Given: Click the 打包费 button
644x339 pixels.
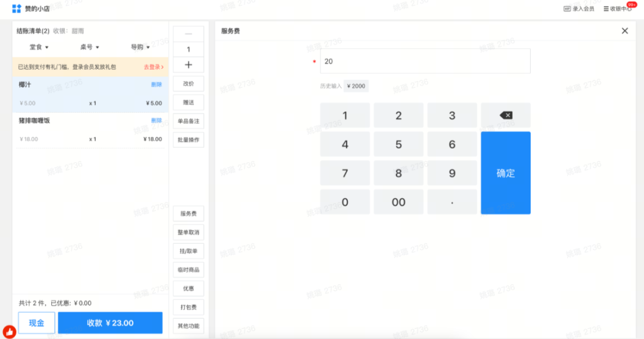Looking at the screenshot, I should point(188,307).
